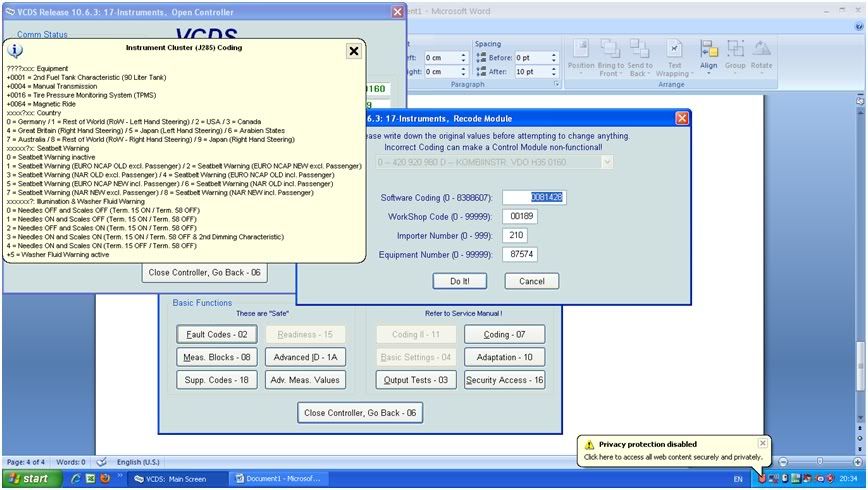Click the Text Wrapping icon
The image size is (868, 490).
675,56
